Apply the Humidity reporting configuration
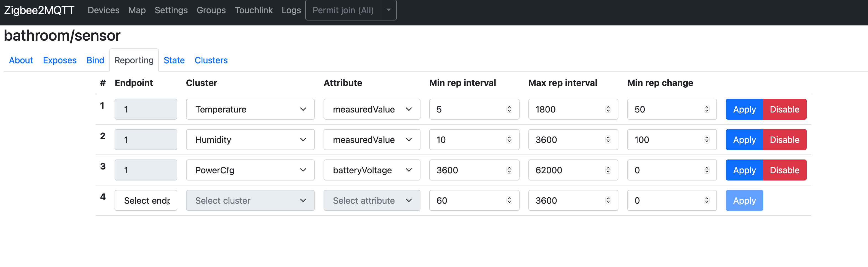The width and height of the screenshot is (868, 267). point(744,139)
